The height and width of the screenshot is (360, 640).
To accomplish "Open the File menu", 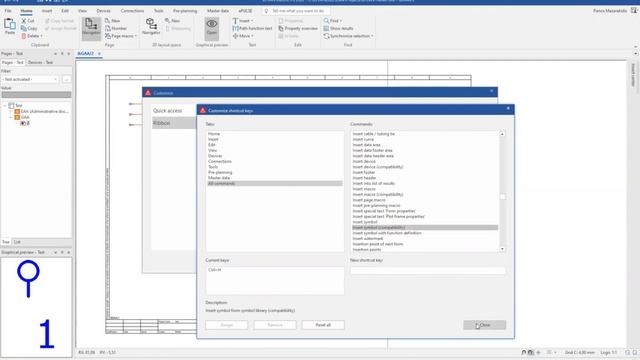I will pyautogui.click(x=8, y=11).
